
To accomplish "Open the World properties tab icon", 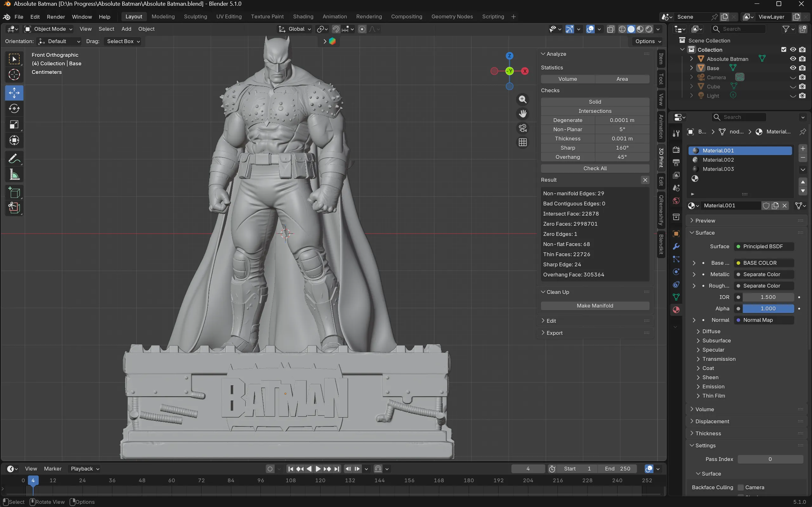I will [x=676, y=201].
